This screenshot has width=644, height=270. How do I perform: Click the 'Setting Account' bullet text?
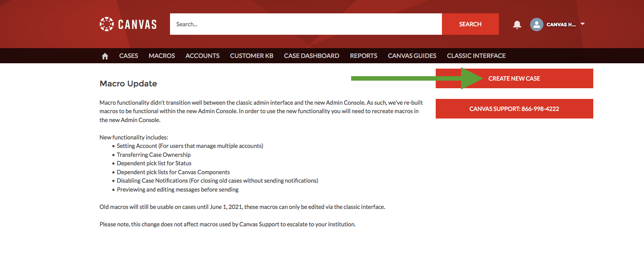pyautogui.click(x=190, y=146)
